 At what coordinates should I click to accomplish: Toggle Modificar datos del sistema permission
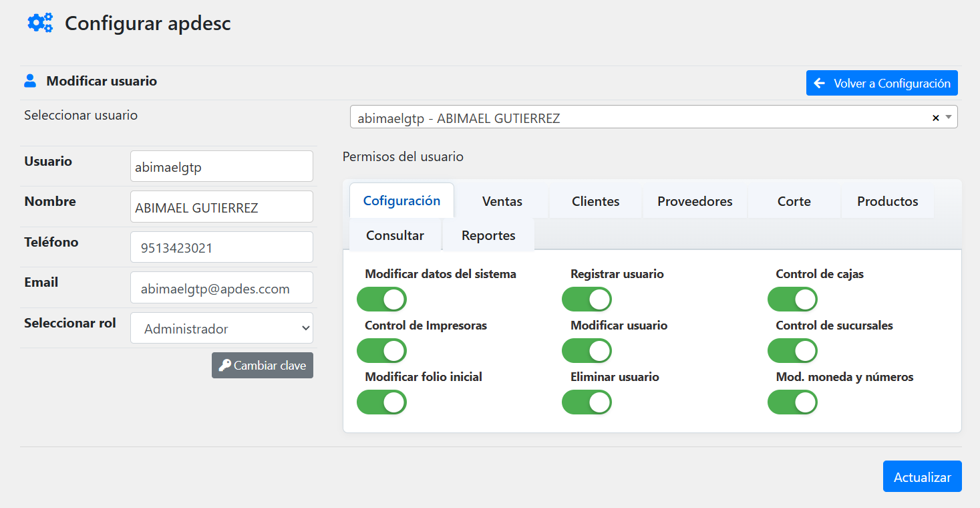[x=381, y=299]
